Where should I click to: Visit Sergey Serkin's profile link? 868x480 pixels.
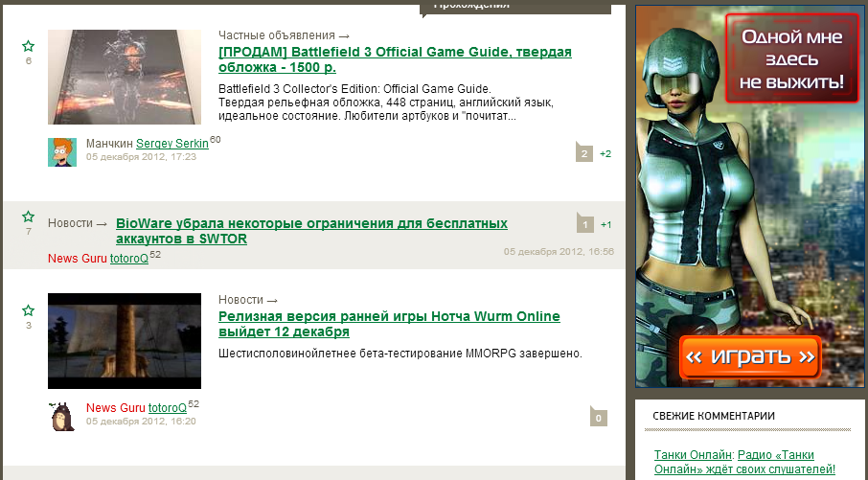coord(172,144)
